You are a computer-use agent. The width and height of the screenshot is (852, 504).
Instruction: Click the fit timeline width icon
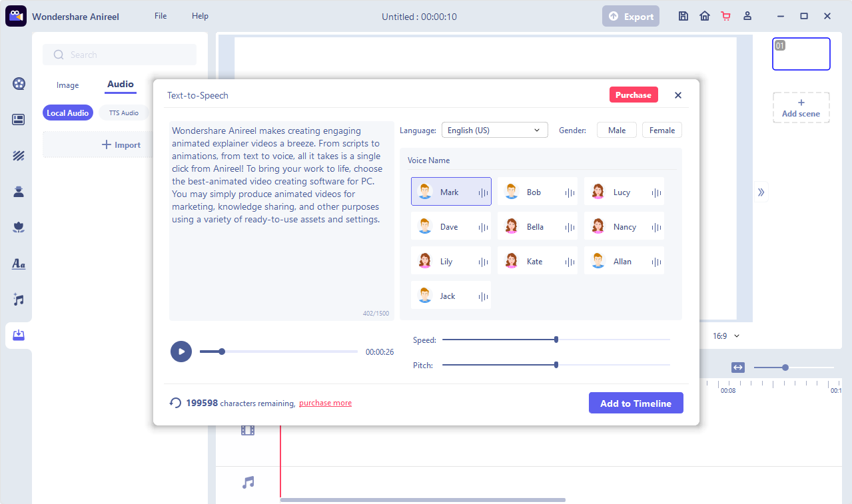737,368
